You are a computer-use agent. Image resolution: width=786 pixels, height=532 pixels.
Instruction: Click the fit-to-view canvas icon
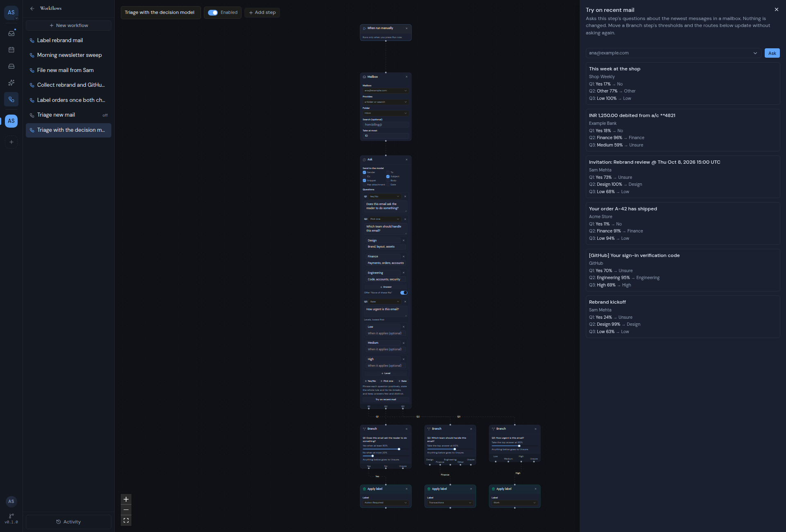point(126,521)
